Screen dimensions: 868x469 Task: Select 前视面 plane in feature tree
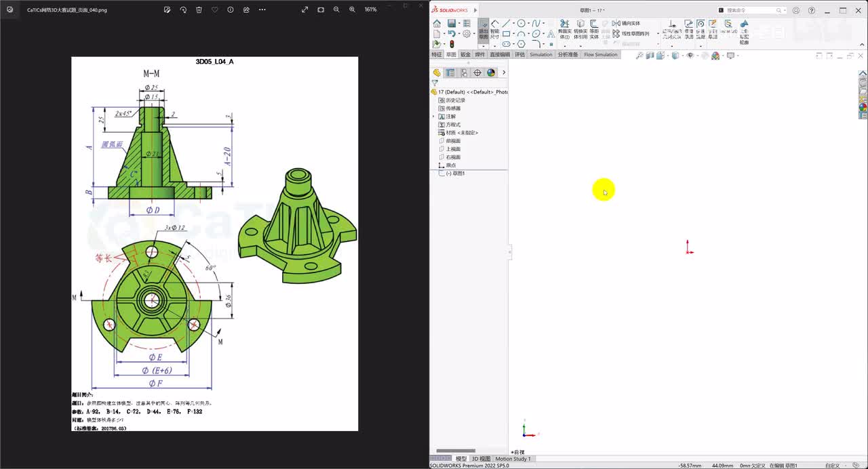[x=450, y=141]
